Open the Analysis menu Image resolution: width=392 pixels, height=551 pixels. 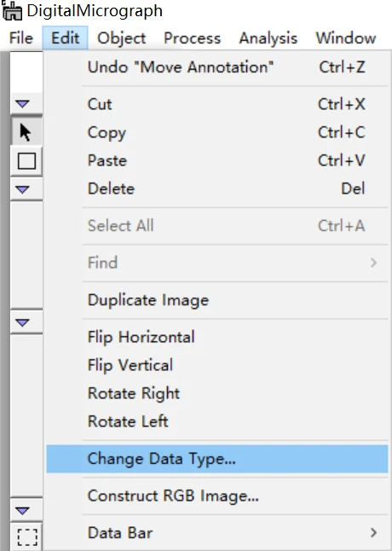[x=268, y=38]
